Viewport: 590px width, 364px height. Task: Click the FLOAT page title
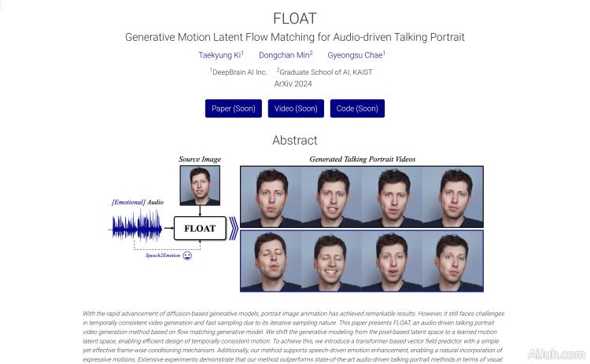coord(295,17)
